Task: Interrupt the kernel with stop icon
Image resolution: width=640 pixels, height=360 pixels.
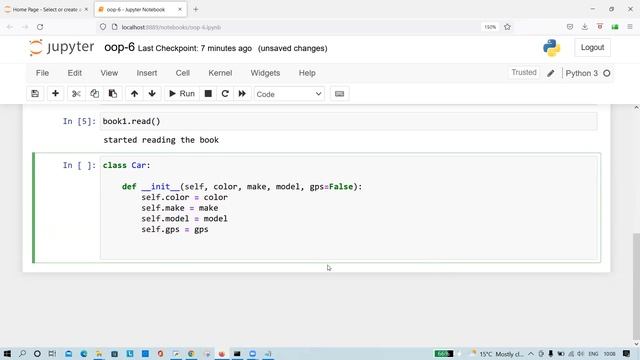Action: 208,94
